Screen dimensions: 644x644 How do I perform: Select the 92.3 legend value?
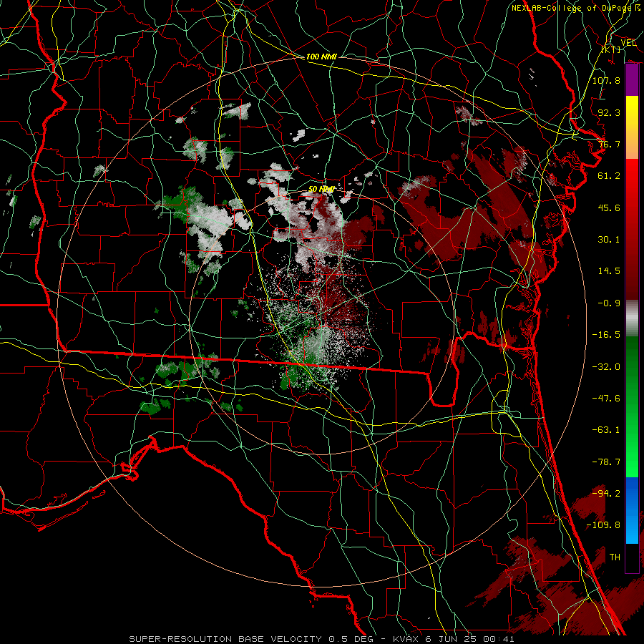click(x=609, y=112)
